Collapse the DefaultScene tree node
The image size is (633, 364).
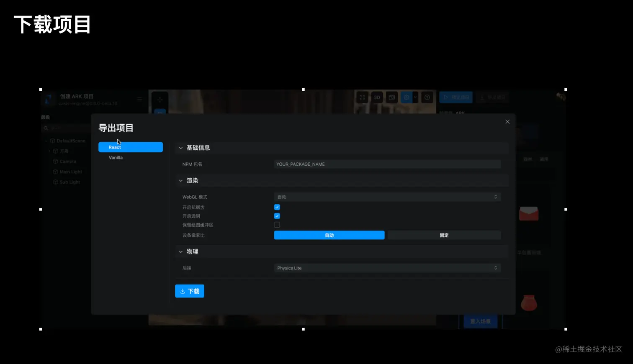pos(46,141)
